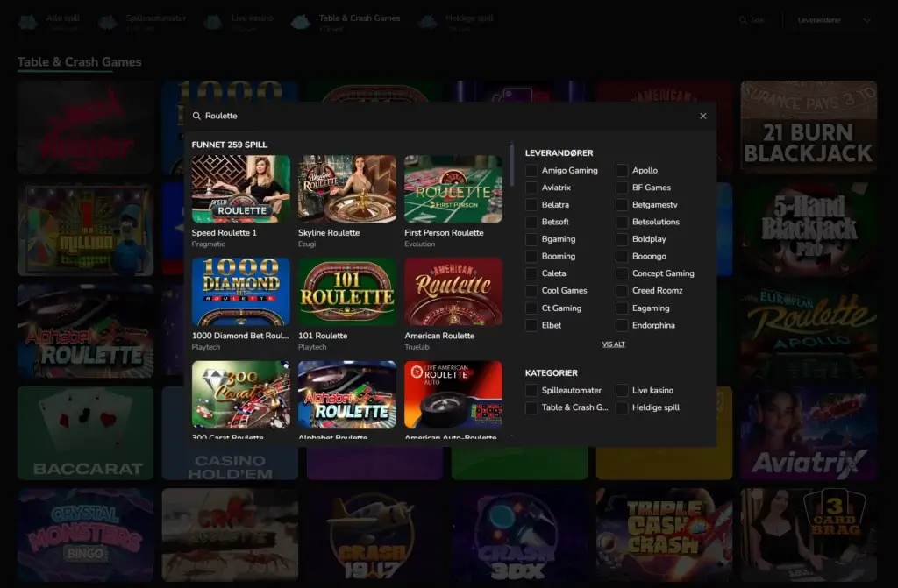Select the Boldplay provider checkbox
This screenshot has width=898, height=588.
(622, 239)
